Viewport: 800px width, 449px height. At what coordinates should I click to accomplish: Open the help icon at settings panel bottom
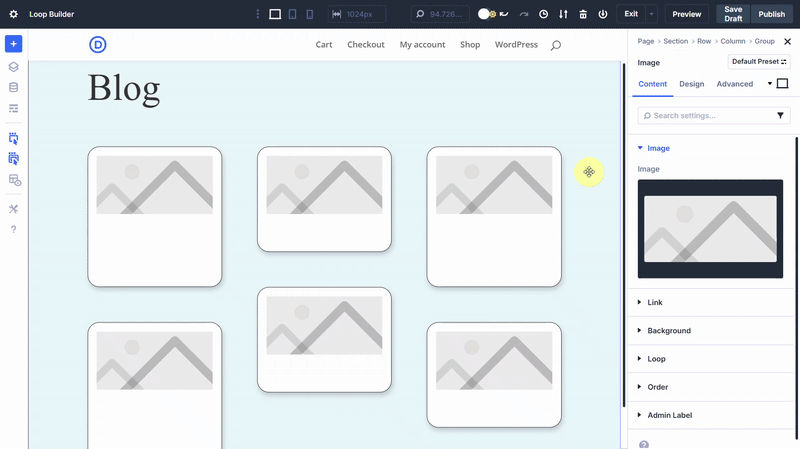tap(644, 444)
